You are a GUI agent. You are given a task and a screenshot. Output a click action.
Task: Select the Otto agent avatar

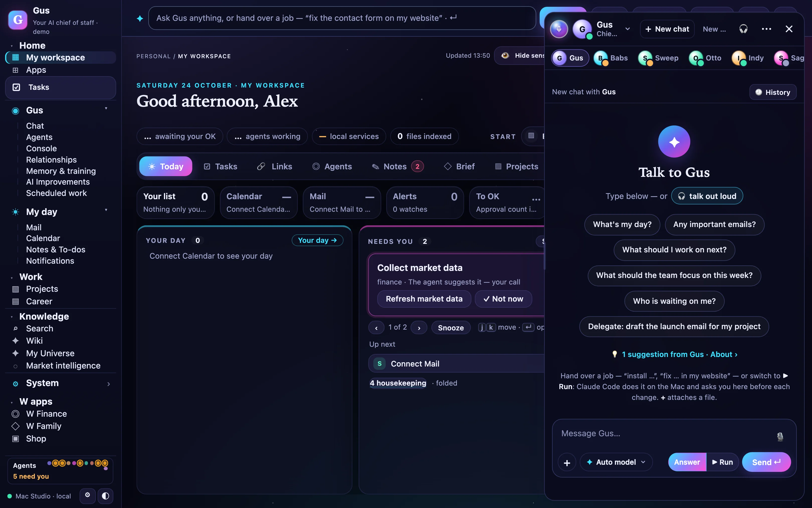(x=696, y=58)
